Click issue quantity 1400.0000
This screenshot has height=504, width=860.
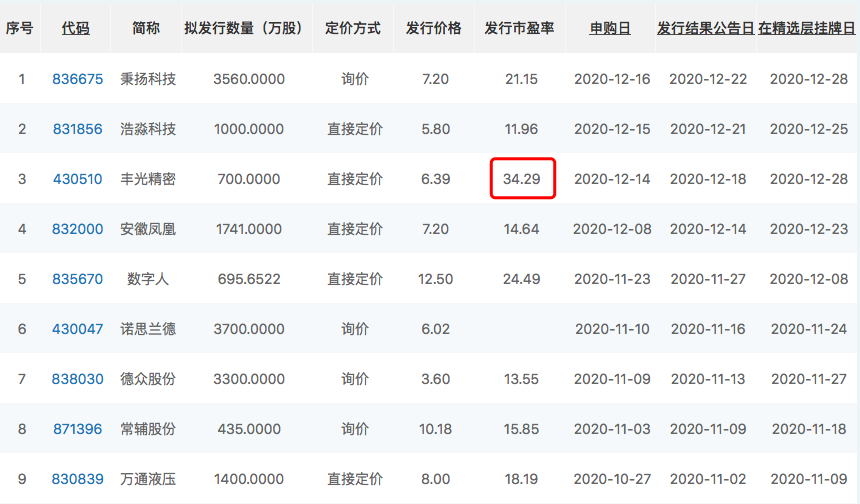[x=249, y=479]
